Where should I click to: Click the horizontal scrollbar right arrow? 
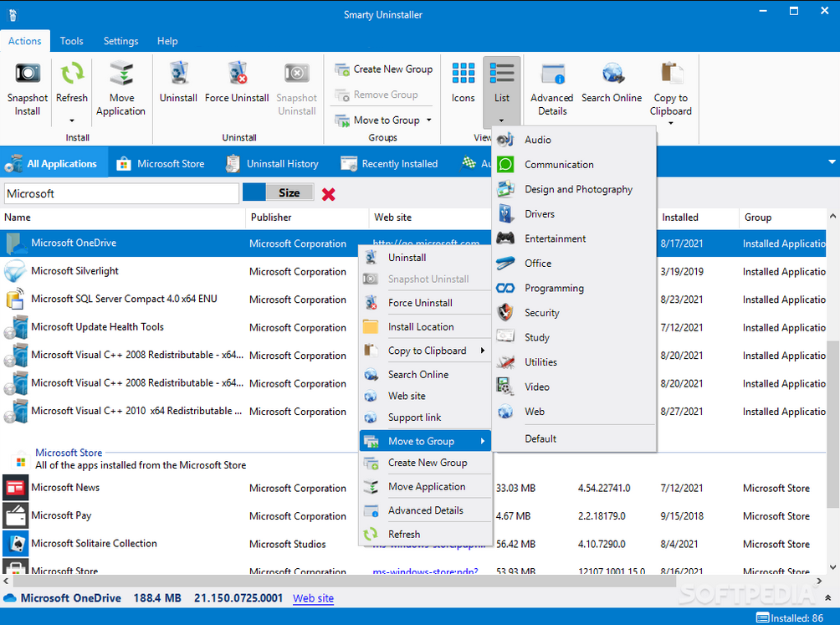coord(819,581)
